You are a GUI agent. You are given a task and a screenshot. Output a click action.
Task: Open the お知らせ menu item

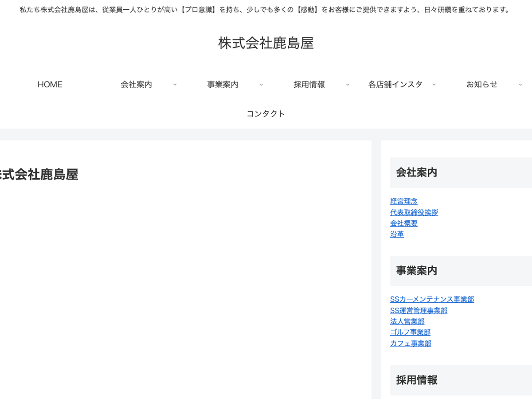481,84
